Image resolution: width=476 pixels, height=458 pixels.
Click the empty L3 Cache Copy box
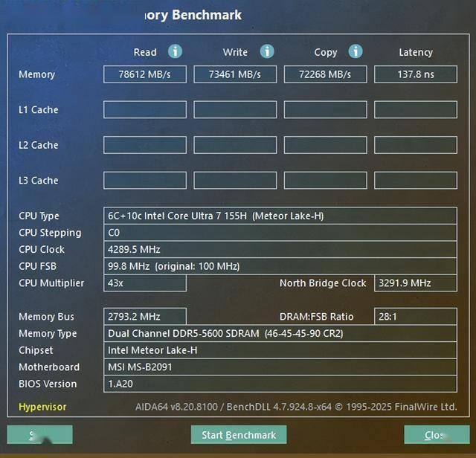coord(325,180)
